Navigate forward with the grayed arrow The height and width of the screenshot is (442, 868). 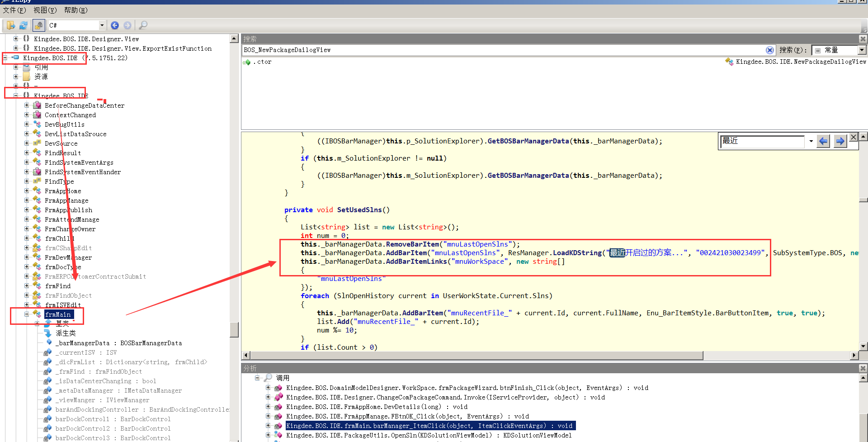[127, 25]
